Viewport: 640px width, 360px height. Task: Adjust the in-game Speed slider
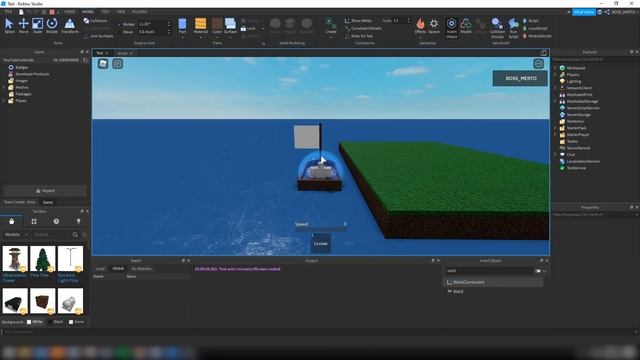tap(321, 229)
